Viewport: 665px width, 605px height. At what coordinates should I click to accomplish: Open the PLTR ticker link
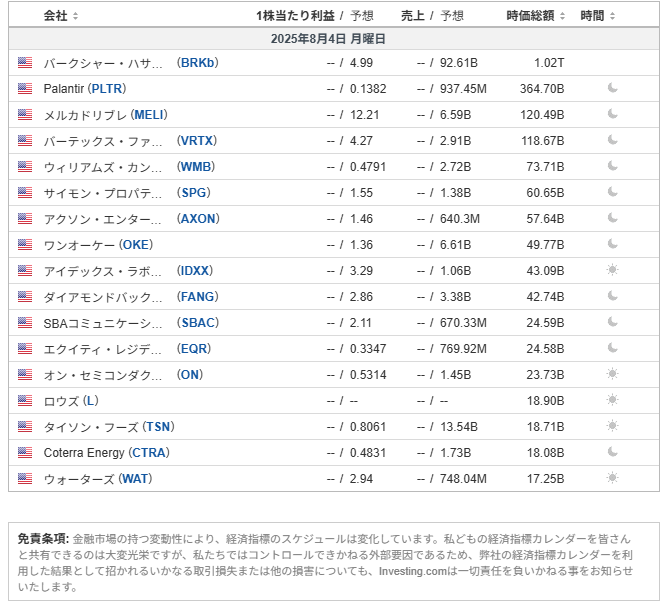tap(107, 89)
